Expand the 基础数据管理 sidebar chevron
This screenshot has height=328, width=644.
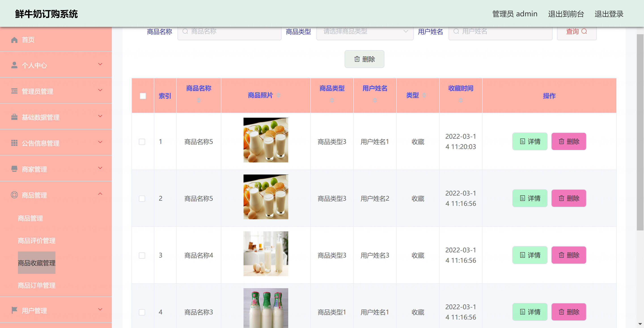point(100,116)
